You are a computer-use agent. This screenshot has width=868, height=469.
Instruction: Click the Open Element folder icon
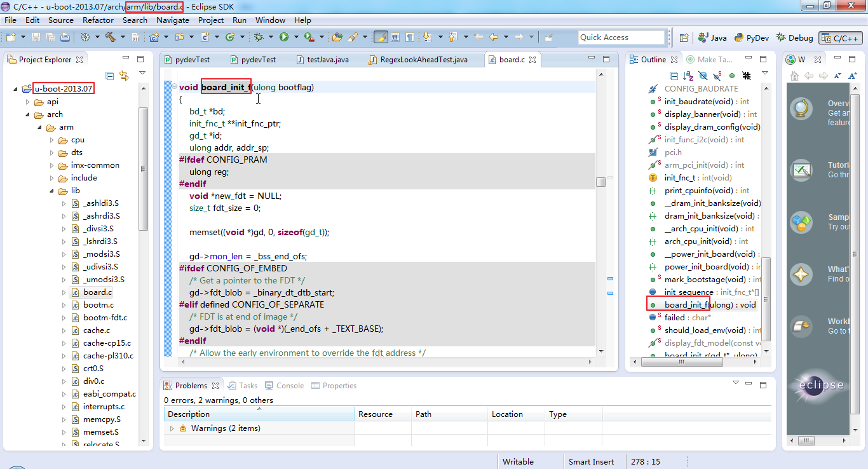point(337,37)
